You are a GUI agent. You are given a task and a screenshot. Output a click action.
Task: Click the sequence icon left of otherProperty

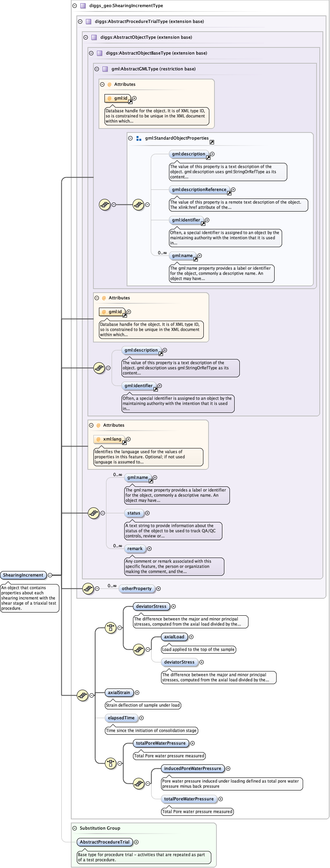click(88, 588)
